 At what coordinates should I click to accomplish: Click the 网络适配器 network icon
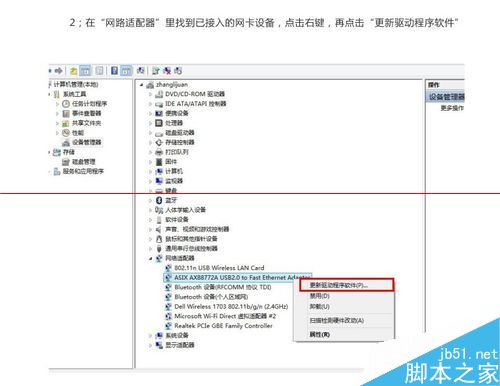tap(159, 258)
